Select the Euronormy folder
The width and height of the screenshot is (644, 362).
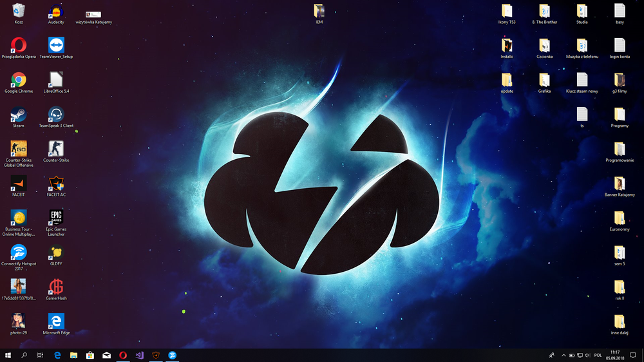pyautogui.click(x=620, y=221)
